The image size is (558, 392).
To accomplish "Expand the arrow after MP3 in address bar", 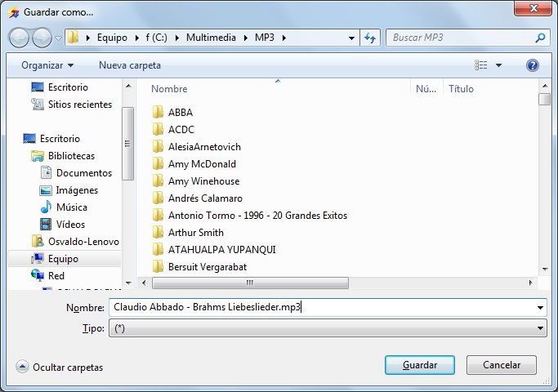I will [x=284, y=38].
